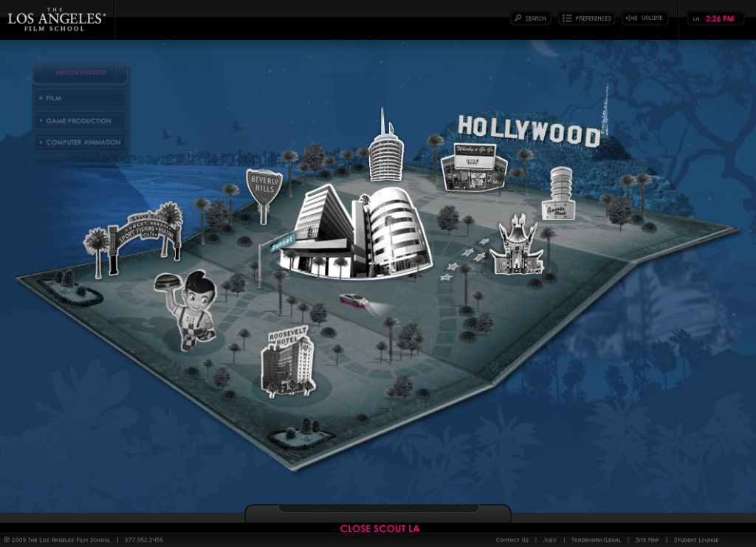
Task: Click the LA time clock display
Action: [x=715, y=18]
